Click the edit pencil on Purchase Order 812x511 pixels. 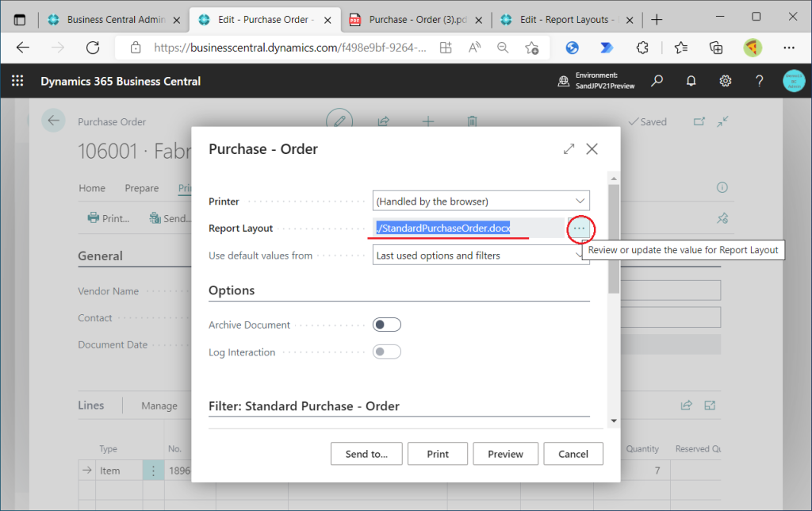339,121
